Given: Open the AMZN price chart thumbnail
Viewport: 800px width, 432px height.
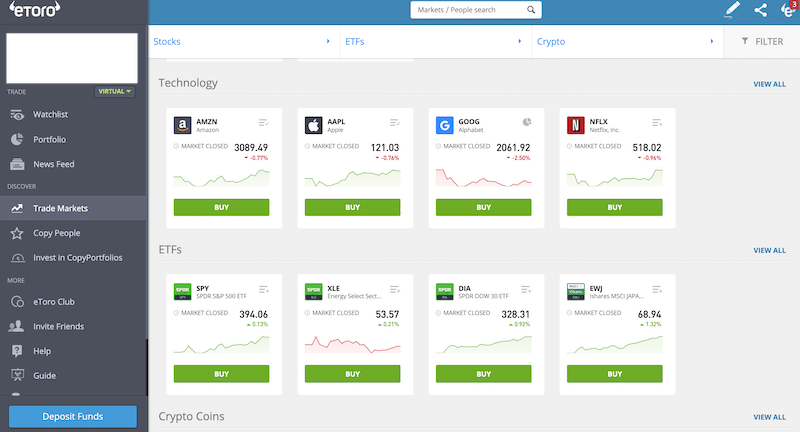Looking at the screenshot, I should pos(221,178).
